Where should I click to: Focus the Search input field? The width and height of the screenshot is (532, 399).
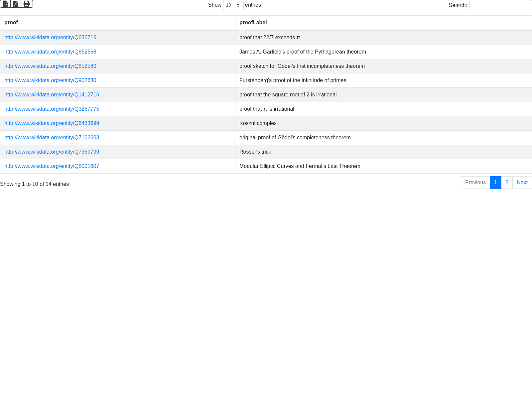pyautogui.click(x=500, y=5)
